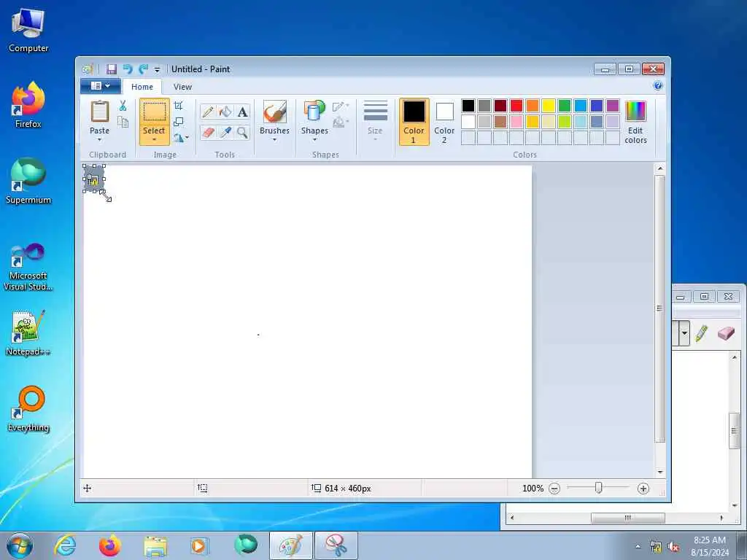Expand the Shapes gallery dropdown
Image resolution: width=747 pixels, height=560 pixels.
(x=314, y=140)
